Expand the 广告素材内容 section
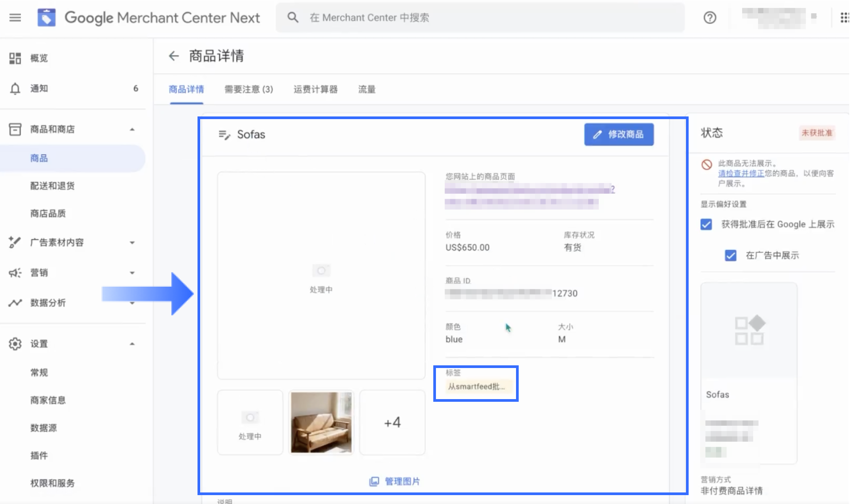 pyautogui.click(x=132, y=243)
